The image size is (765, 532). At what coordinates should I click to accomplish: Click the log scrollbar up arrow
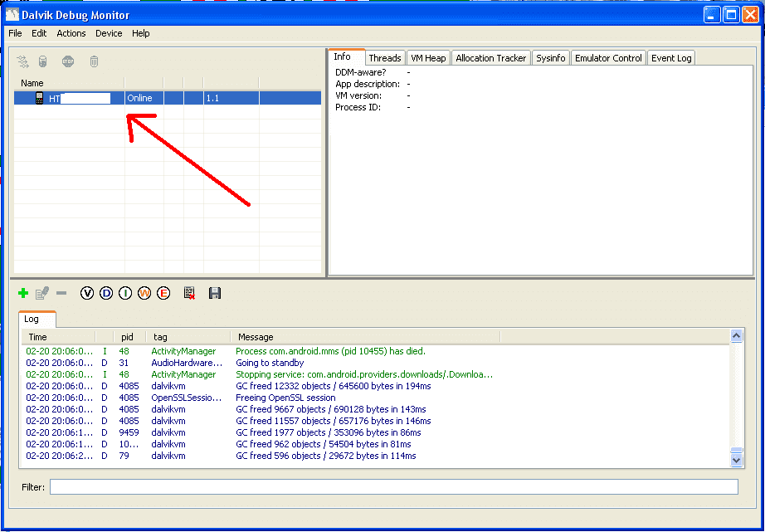(736, 335)
